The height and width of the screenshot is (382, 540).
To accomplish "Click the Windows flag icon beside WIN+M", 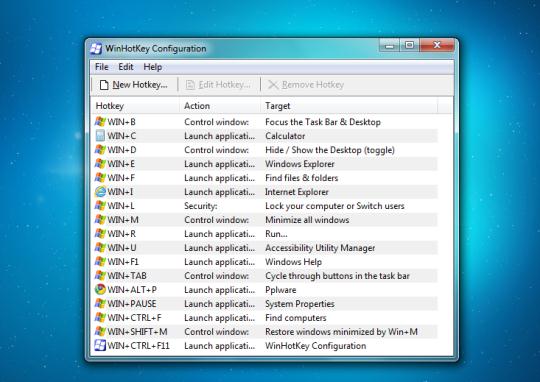I will 100,220.
